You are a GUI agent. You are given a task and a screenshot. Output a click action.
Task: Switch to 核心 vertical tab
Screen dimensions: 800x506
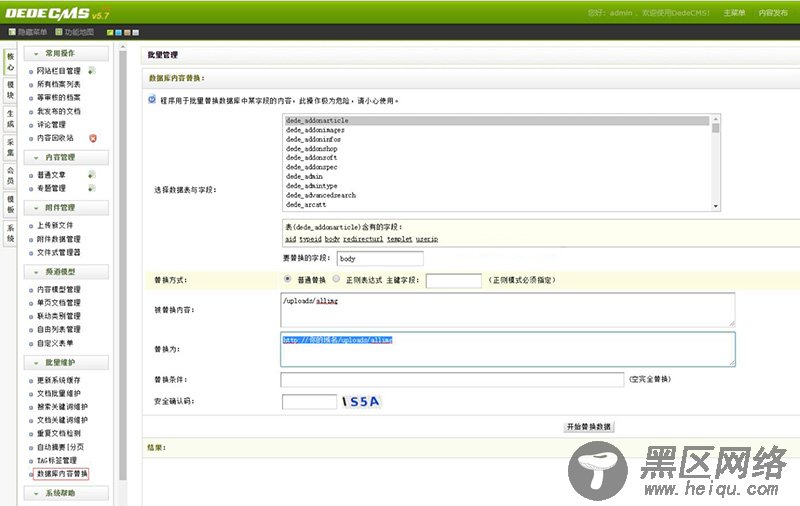pyautogui.click(x=10, y=62)
